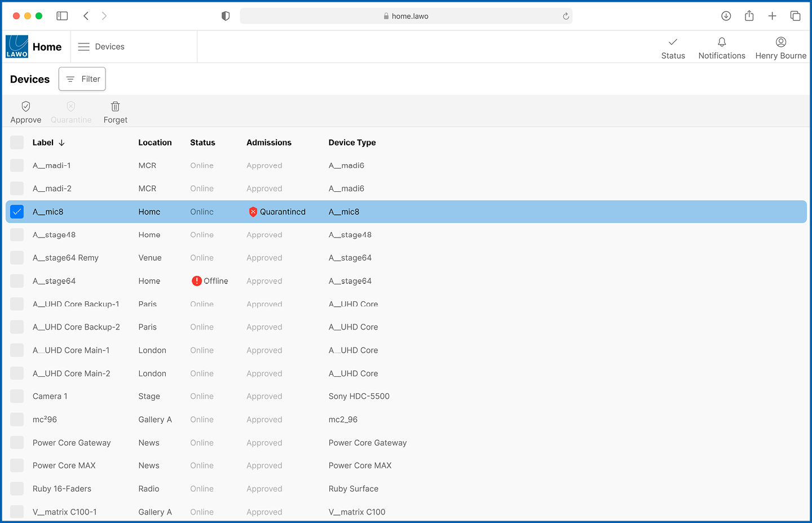
Task: Open the Devices hamburger menu
Action: point(84,47)
